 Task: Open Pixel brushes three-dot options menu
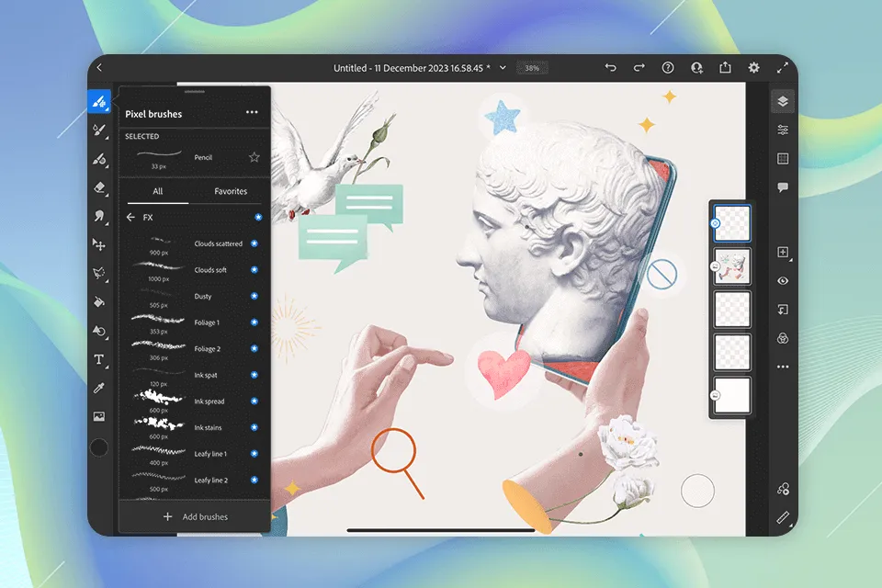252,113
